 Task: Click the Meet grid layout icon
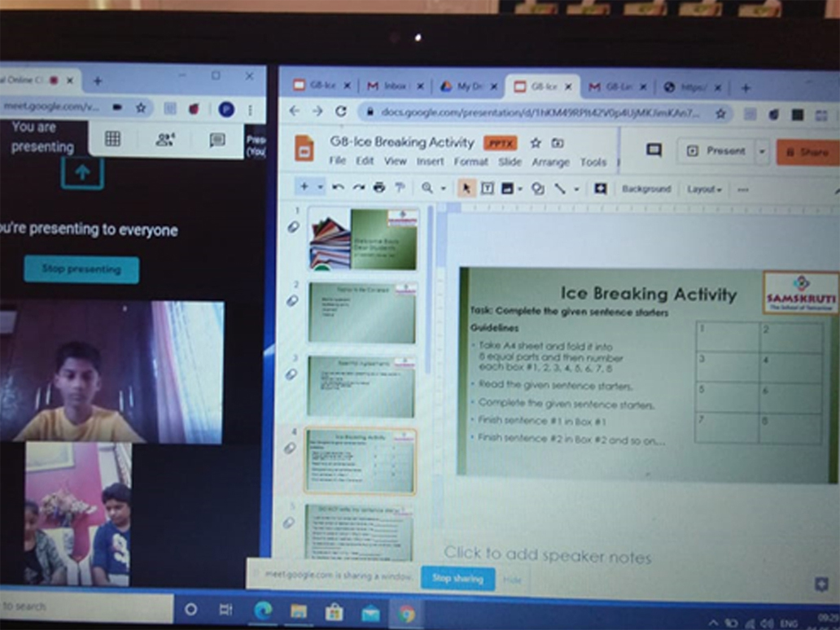(x=112, y=139)
